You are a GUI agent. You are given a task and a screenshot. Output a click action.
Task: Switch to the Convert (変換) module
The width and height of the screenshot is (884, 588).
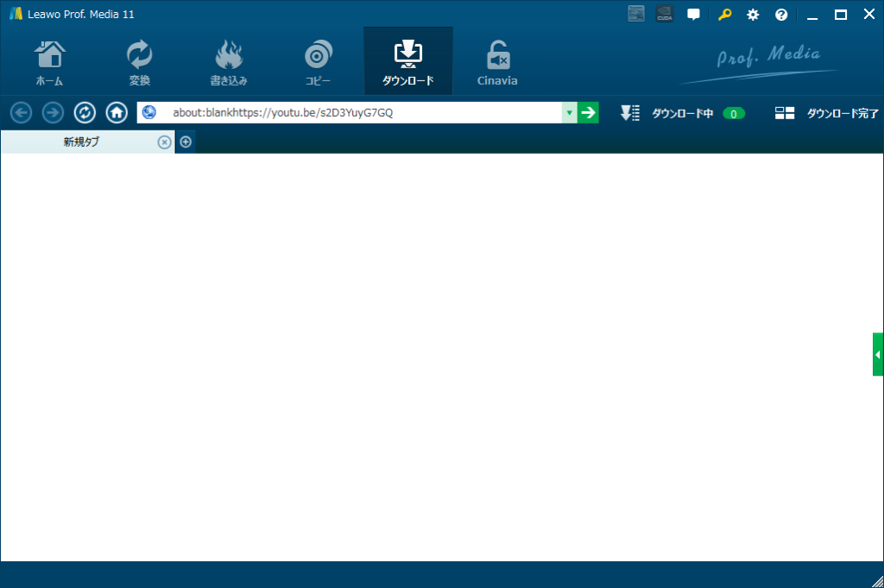click(139, 62)
